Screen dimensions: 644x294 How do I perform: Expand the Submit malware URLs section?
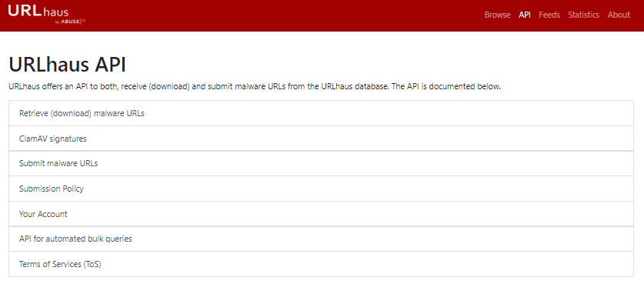(x=321, y=163)
